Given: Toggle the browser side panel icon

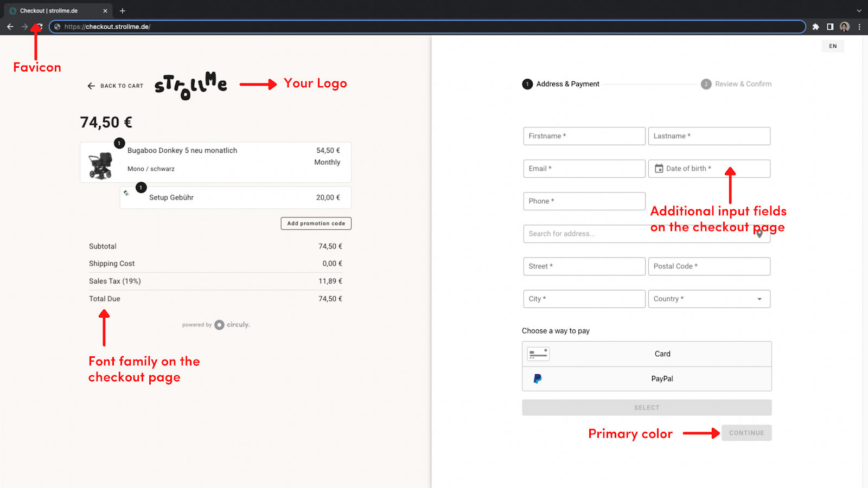Looking at the screenshot, I should (829, 26).
